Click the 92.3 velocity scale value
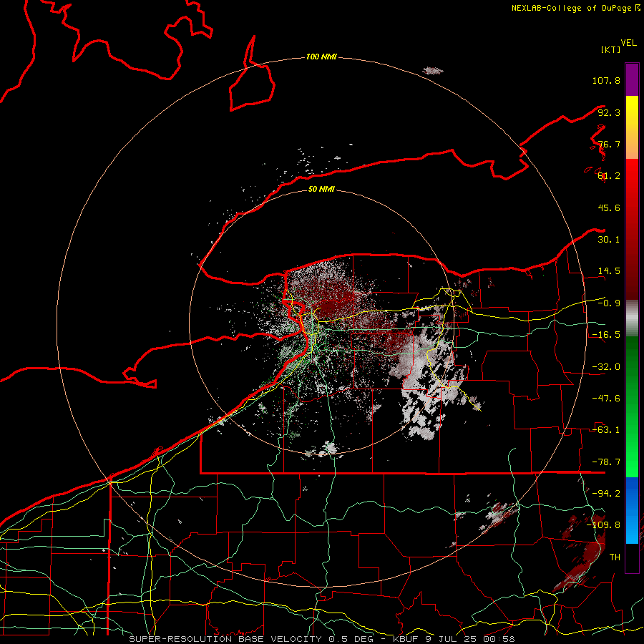Screen dimensions: 644x644 tap(609, 112)
